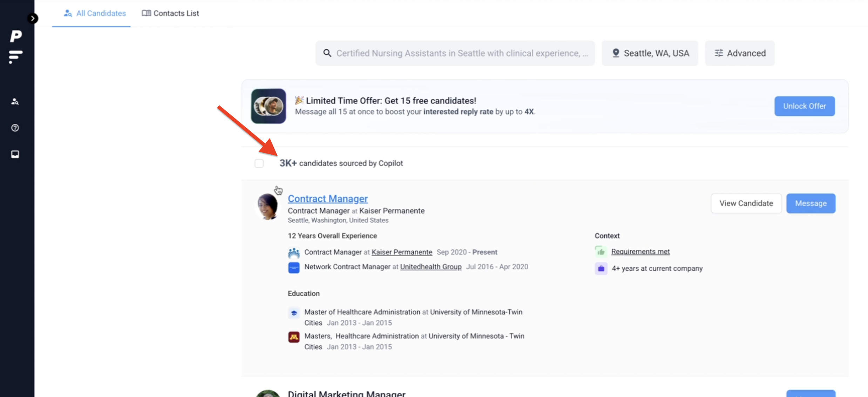Open the Seattle, WA, USA location selector

coord(650,53)
